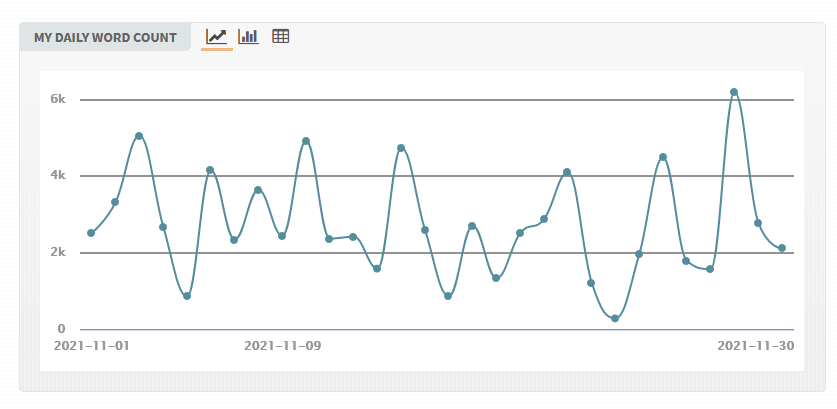Click the My Daily Word Count header
The height and width of the screenshot is (409, 837).
[105, 38]
